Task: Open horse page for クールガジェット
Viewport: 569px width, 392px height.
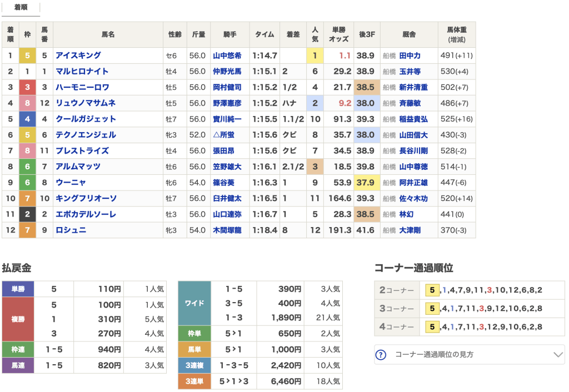Action: tap(86, 119)
